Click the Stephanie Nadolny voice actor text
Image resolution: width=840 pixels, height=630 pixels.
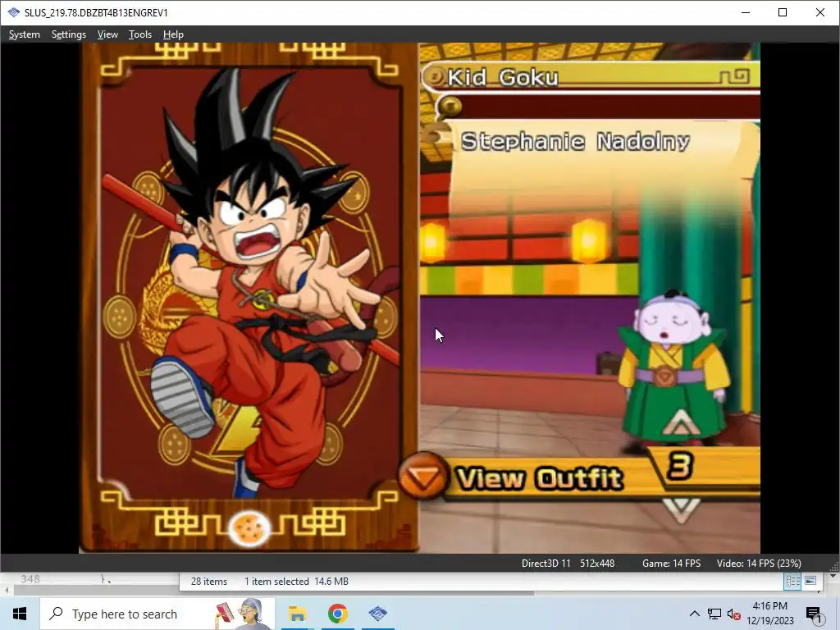pos(575,141)
